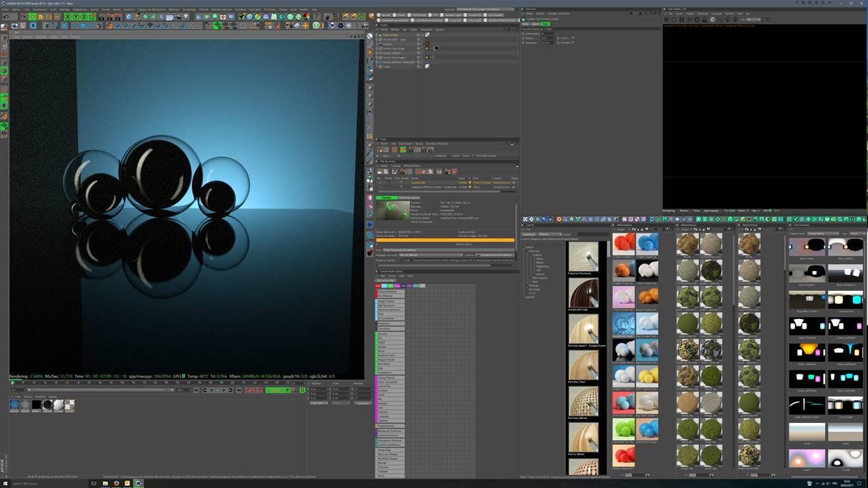The width and height of the screenshot is (868, 488).
Task: Click Image Texture button in Node Editor
Action: [391, 301]
